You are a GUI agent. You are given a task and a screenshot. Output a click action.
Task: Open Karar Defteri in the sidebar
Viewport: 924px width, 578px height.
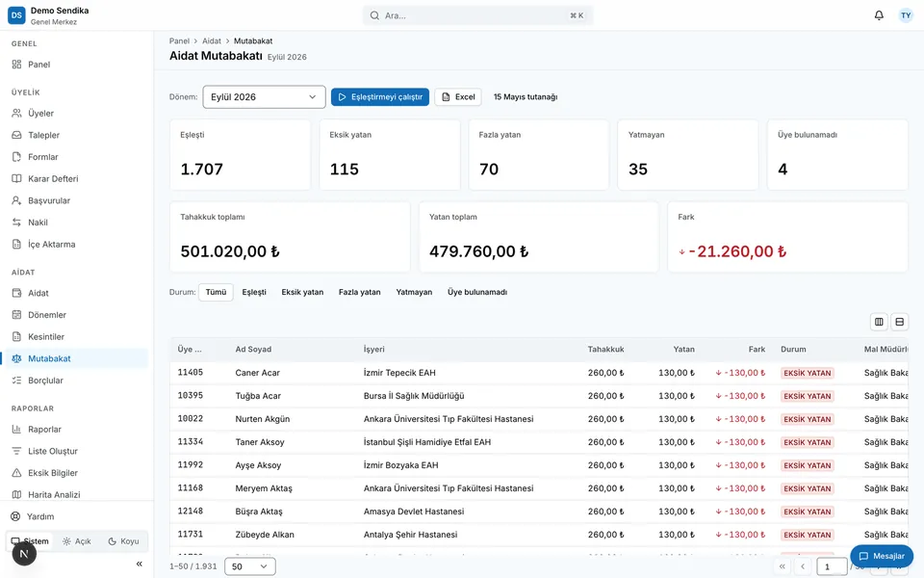(77, 179)
